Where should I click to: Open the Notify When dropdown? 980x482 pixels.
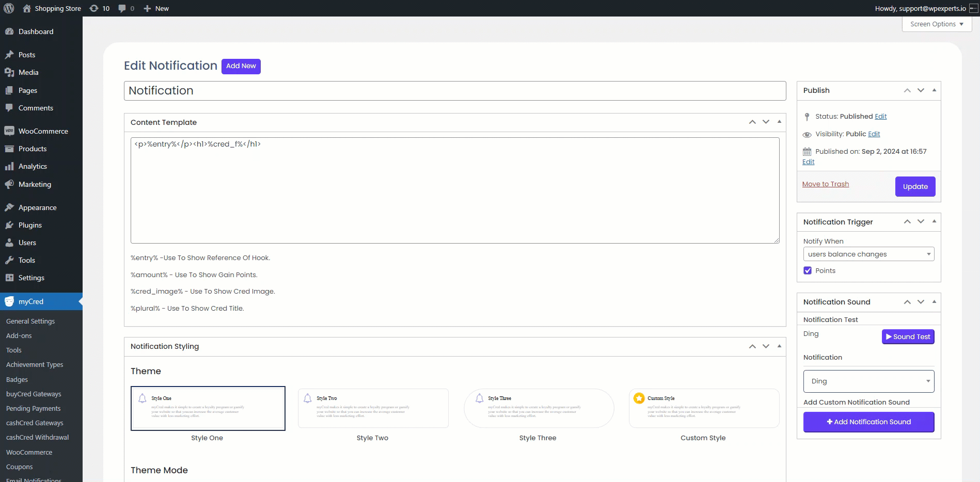(x=868, y=254)
